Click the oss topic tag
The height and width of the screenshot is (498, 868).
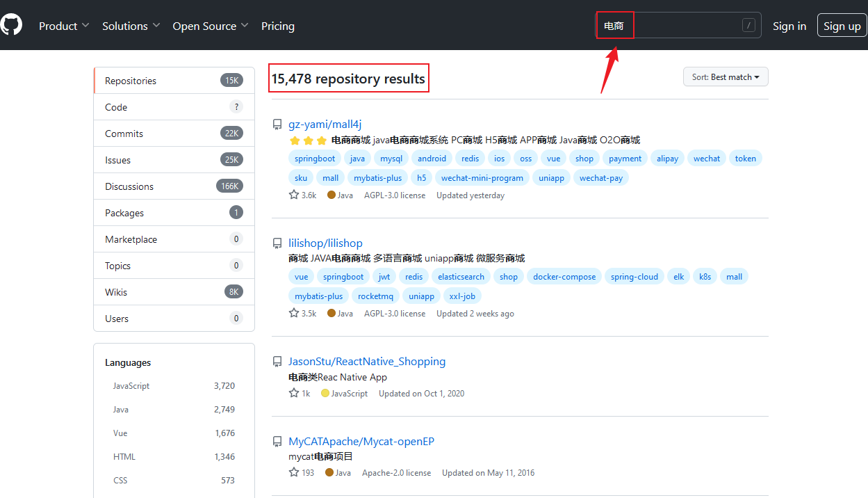[526, 159]
